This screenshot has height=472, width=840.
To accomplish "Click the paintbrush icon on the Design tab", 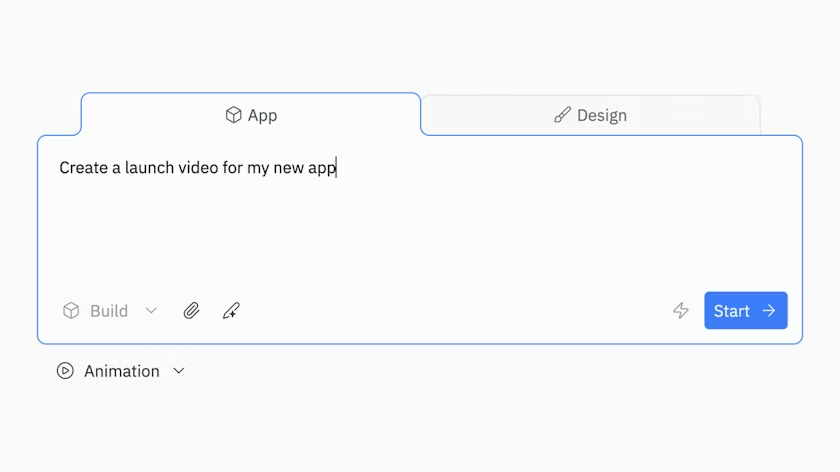I will pos(562,115).
